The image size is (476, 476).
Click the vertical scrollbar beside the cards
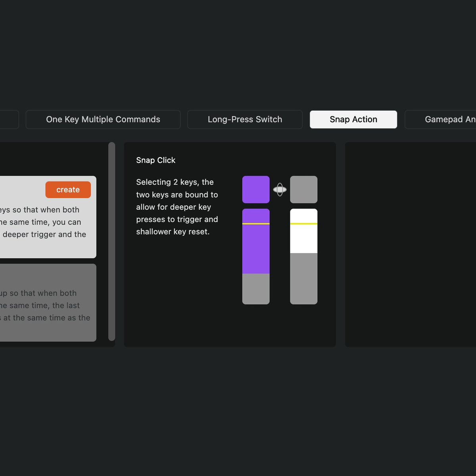click(112, 241)
